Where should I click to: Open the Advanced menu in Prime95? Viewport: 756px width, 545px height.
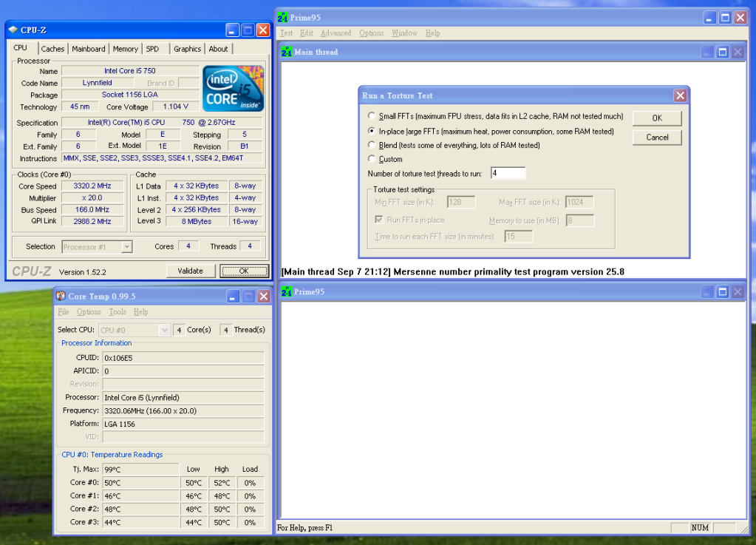pos(336,33)
